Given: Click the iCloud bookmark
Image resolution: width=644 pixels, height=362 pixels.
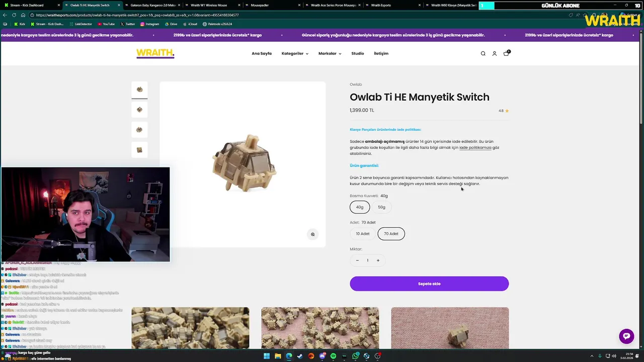Looking at the screenshot, I should pyautogui.click(x=190, y=24).
